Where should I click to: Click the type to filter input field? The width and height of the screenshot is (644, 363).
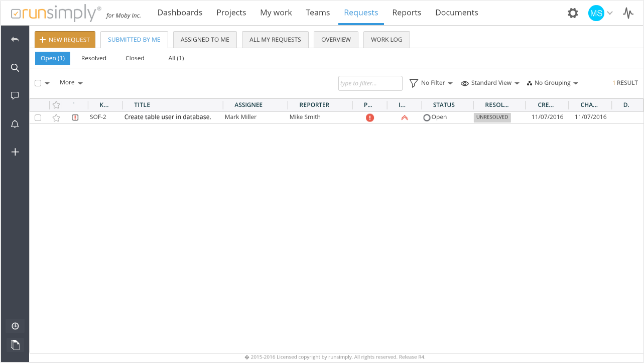click(370, 83)
